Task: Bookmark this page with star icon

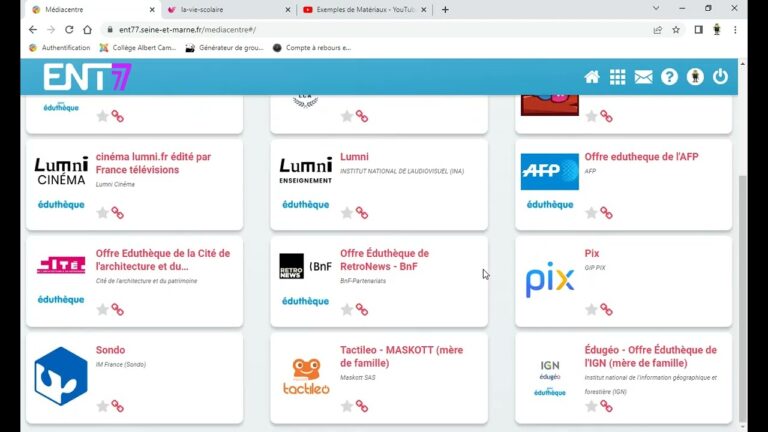Action: coord(676,30)
